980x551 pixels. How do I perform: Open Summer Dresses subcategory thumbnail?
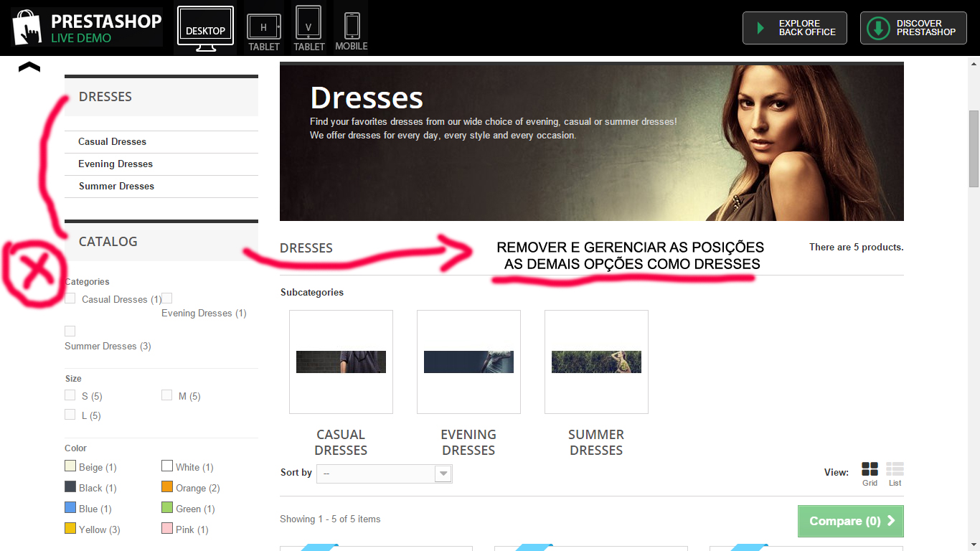[x=596, y=362]
